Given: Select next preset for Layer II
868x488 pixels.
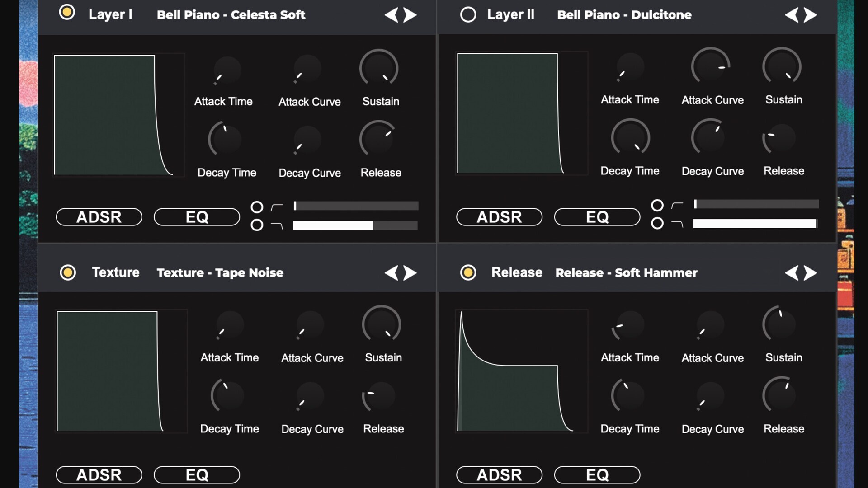Looking at the screenshot, I should tap(810, 15).
